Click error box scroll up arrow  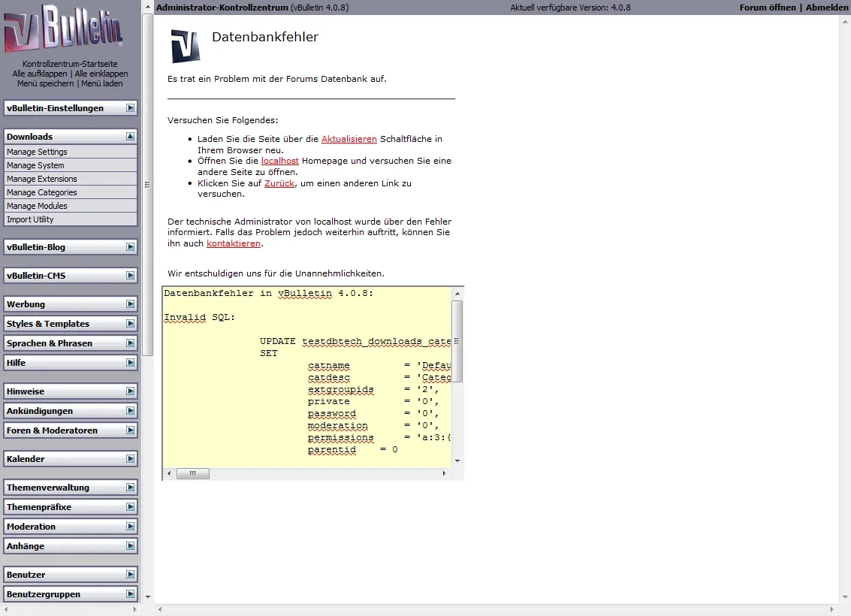click(457, 293)
